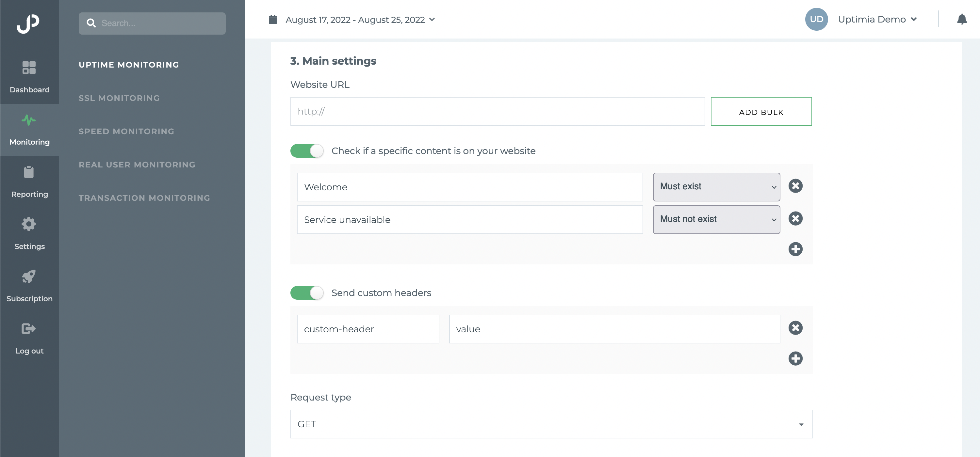The height and width of the screenshot is (457, 980).
Task: Open Transaction Monitoring menu item
Action: tap(144, 198)
